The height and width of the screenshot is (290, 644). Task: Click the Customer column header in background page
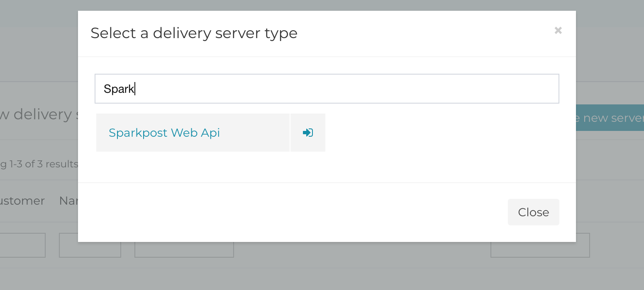pos(22,201)
